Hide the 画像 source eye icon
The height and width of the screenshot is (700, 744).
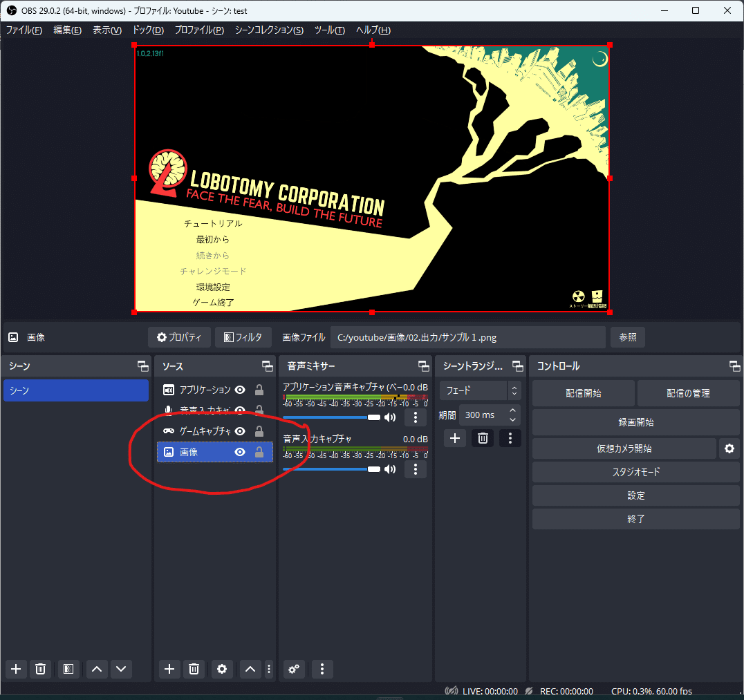(x=240, y=452)
